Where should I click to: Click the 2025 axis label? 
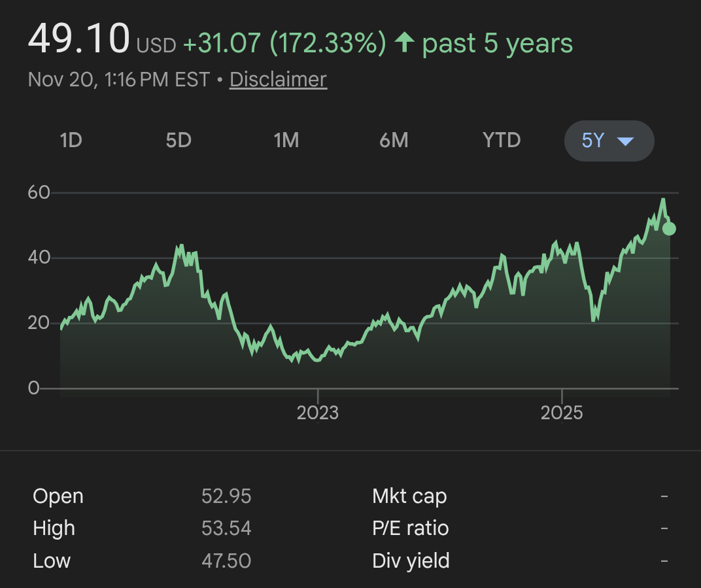pyautogui.click(x=562, y=413)
